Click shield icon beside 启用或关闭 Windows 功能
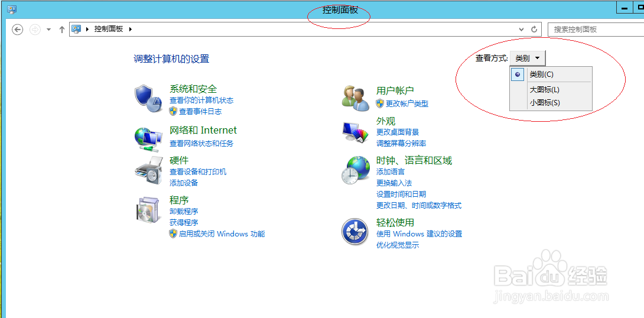The width and height of the screenshot is (644, 318). [173, 234]
